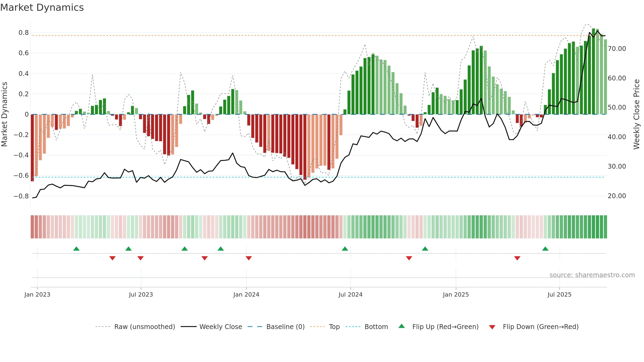Screen dimensions: 644x362
Task: Select the red flip-down marker just after Jan 2024
Action: coord(249,258)
